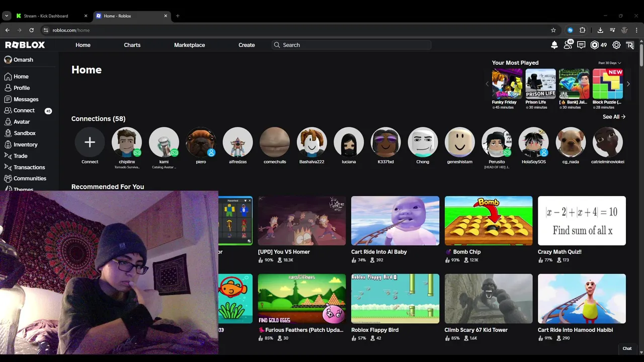Open the Marketplace menu item
This screenshot has height=362, width=644.
click(x=189, y=45)
